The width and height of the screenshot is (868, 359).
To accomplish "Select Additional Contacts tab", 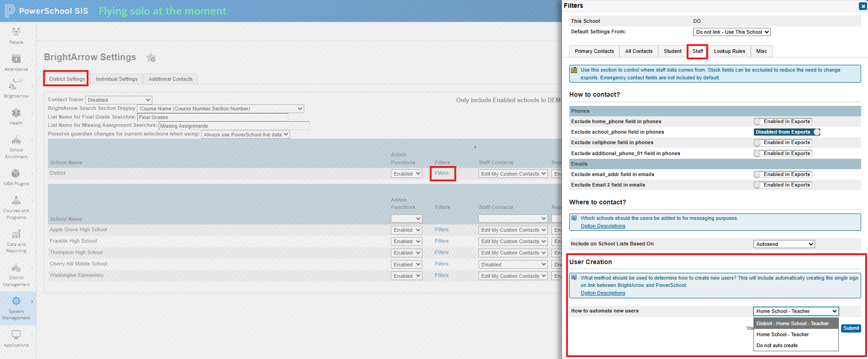I will pos(171,79).
